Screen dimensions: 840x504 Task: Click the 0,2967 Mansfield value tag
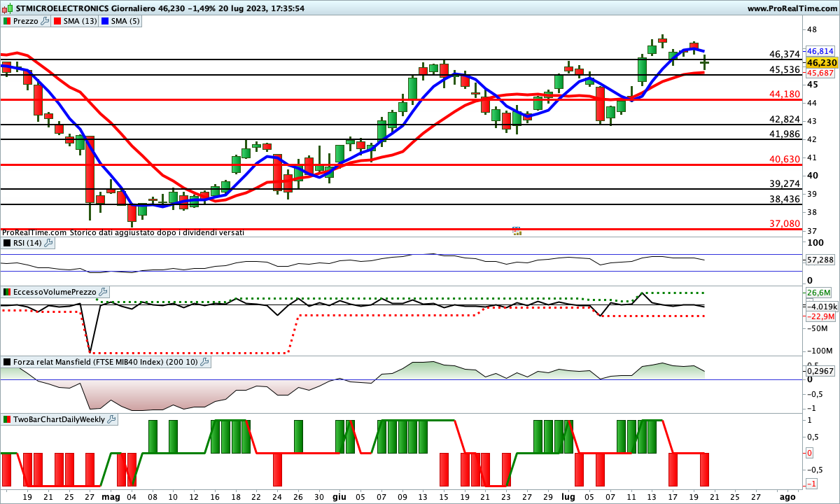click(x=820, y=371)
